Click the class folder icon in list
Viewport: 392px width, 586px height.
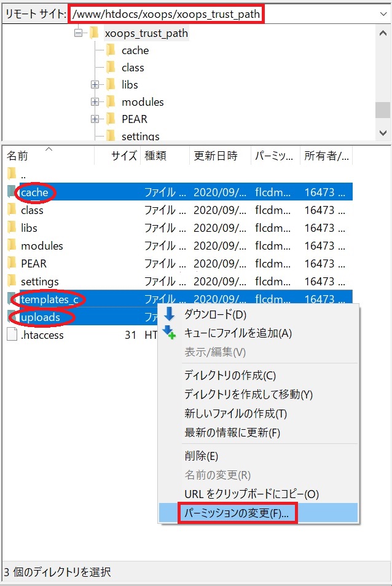click(x=12, y=210)
